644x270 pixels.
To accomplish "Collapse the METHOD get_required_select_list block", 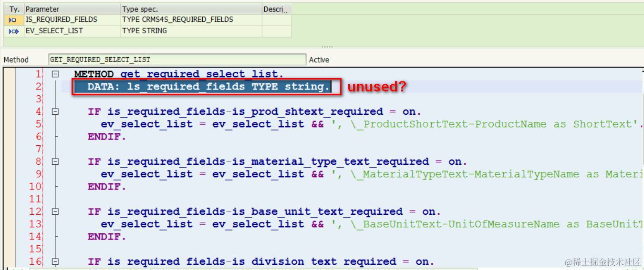I will tap(55, 74).
